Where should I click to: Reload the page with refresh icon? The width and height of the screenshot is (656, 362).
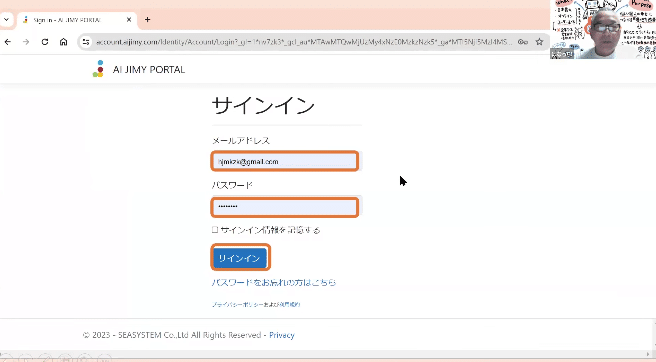coord(45,42)
